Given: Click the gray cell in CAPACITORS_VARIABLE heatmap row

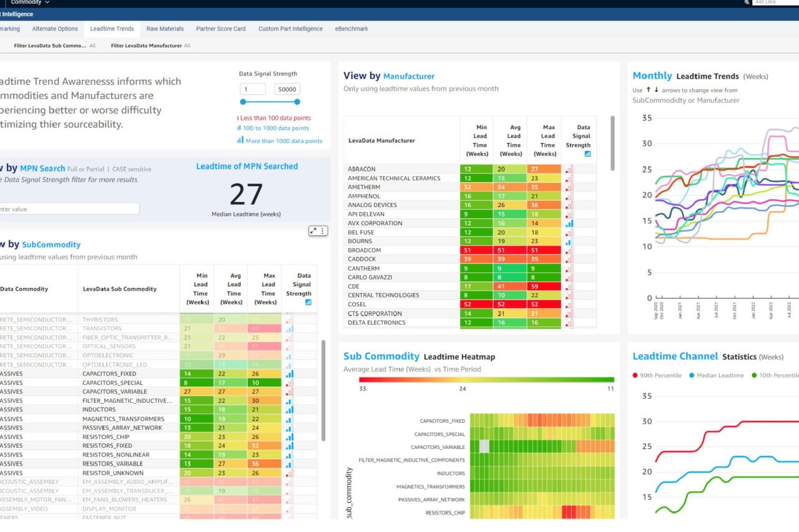Looking at the screenshot, I should pyautogui.click(x=484, y=447).
